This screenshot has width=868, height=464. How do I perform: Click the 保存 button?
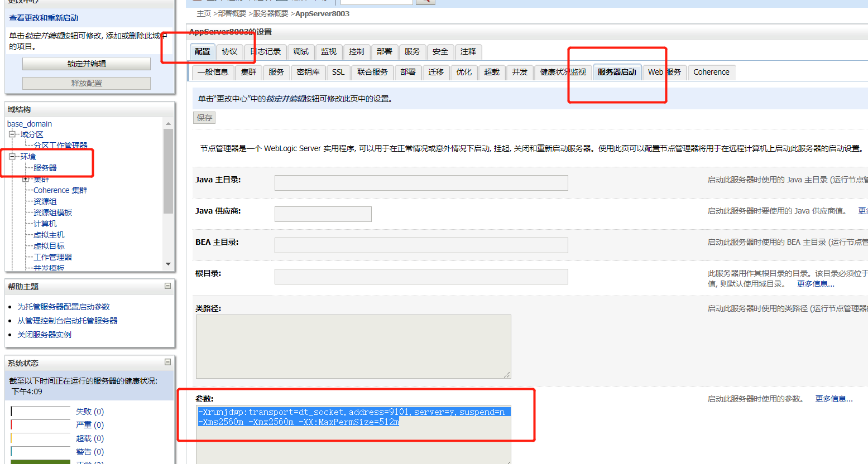click(204, 118)
